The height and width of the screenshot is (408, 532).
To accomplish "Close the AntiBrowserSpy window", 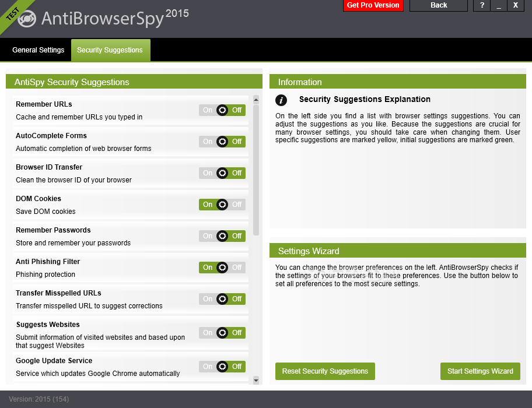I will (x=516, y=5).
